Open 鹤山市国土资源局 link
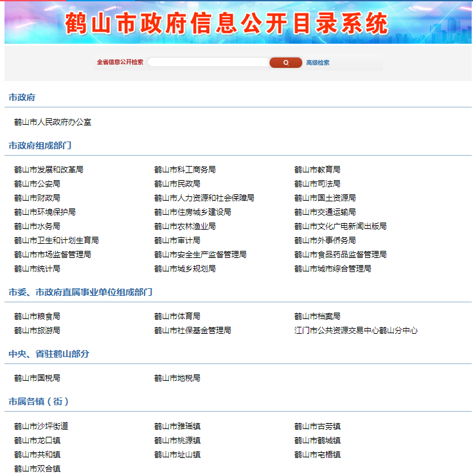Screen dimensions: 473x476 click(325, 198)
